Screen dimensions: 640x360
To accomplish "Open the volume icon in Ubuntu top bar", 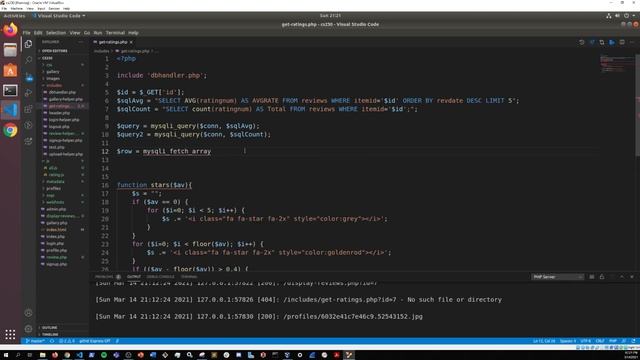I will [617, 16].
